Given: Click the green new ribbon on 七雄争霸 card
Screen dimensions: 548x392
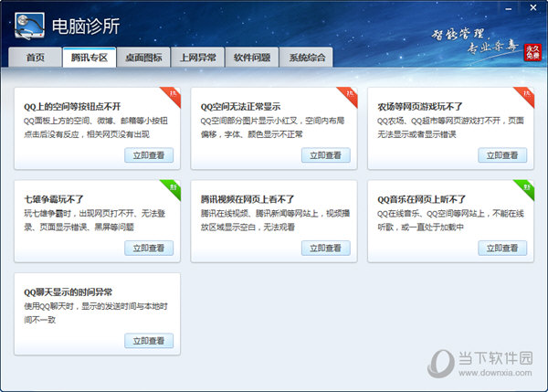Looking at the screenshot, I should click(x=173, y=188).
